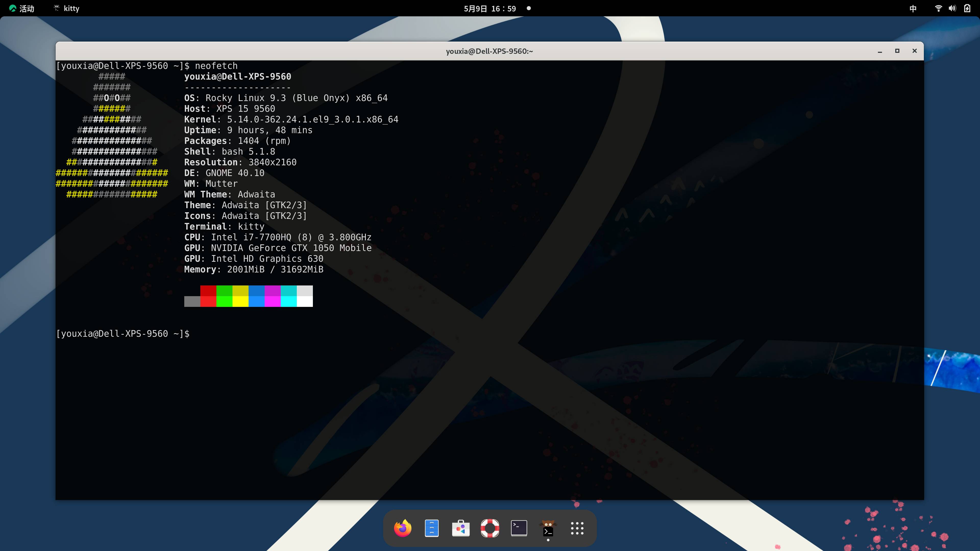The width and height of the screenshot is (980, 551).
Task: Click the green color block in top row
Action: coord(225,291)
